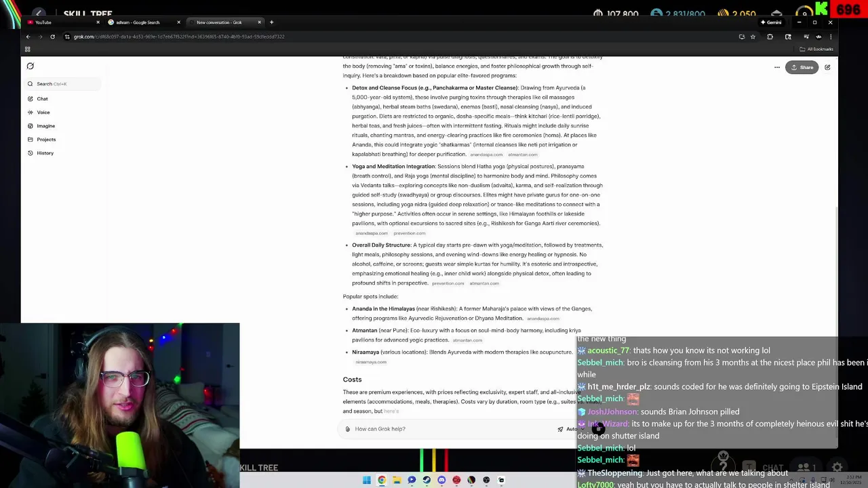The image size is (868, 488).
Task: View site information icon in address bar
Action: (67, 37)
